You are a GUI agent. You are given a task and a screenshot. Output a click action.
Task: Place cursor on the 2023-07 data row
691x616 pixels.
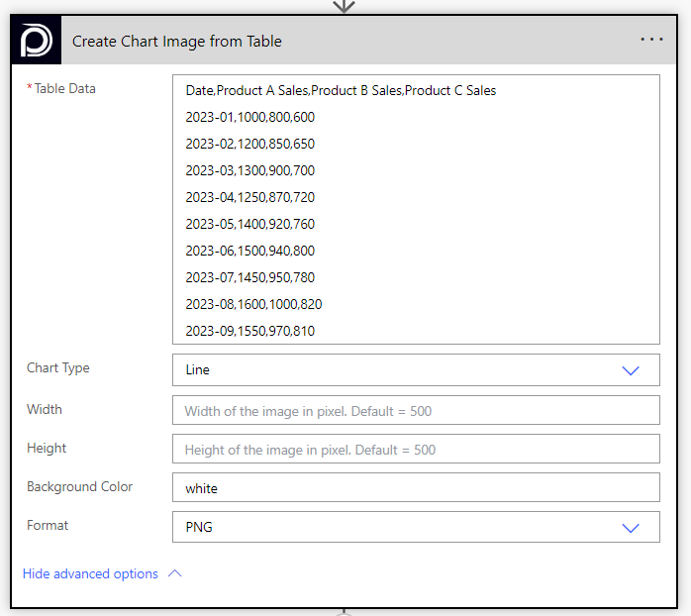(249, 277)
